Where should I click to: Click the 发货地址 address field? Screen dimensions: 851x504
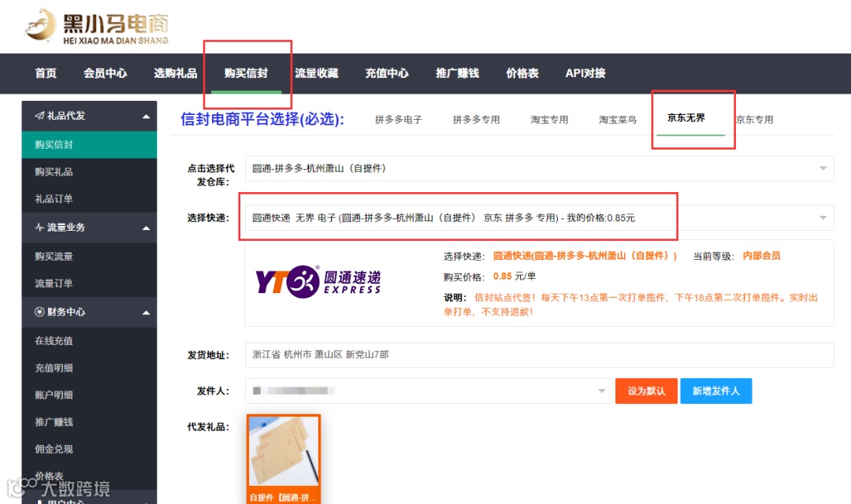(x=539, y=355)
